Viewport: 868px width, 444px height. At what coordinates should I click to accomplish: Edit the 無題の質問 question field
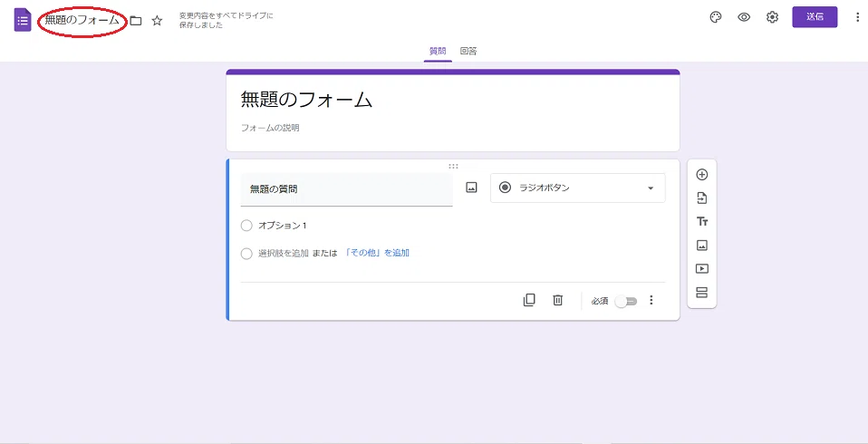[x=346, y=189]
